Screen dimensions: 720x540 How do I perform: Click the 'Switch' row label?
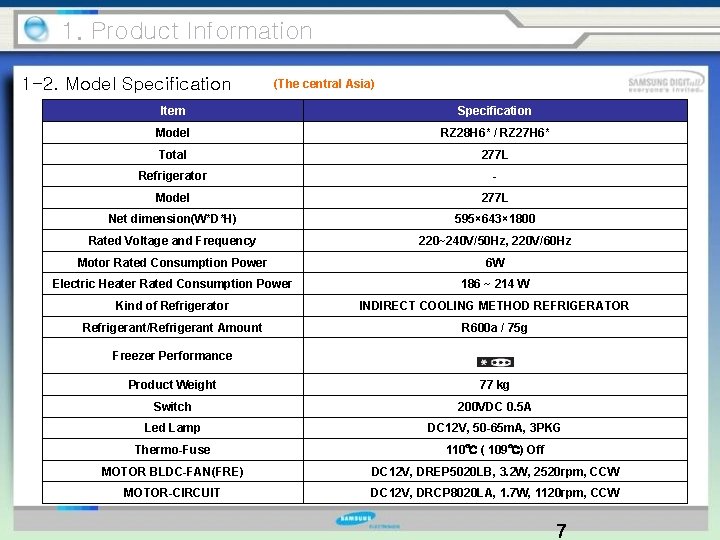(172, 407)
